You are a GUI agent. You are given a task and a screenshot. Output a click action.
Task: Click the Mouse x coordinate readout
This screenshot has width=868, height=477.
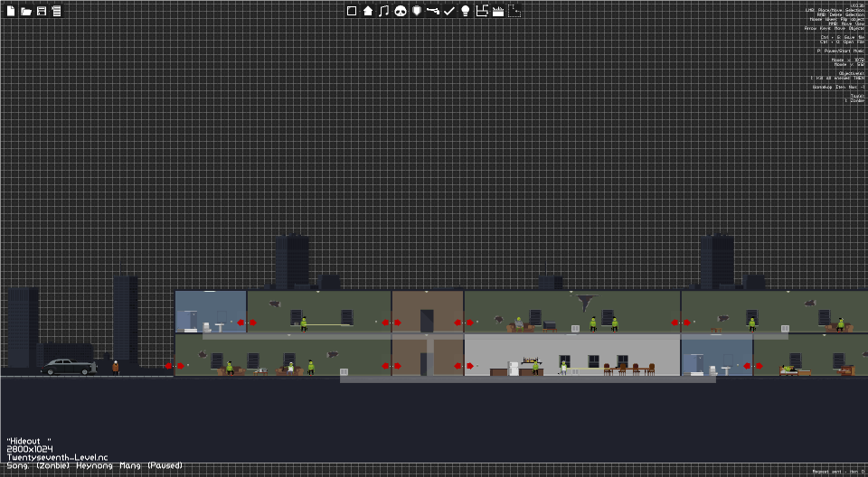[x=847, y=60]
